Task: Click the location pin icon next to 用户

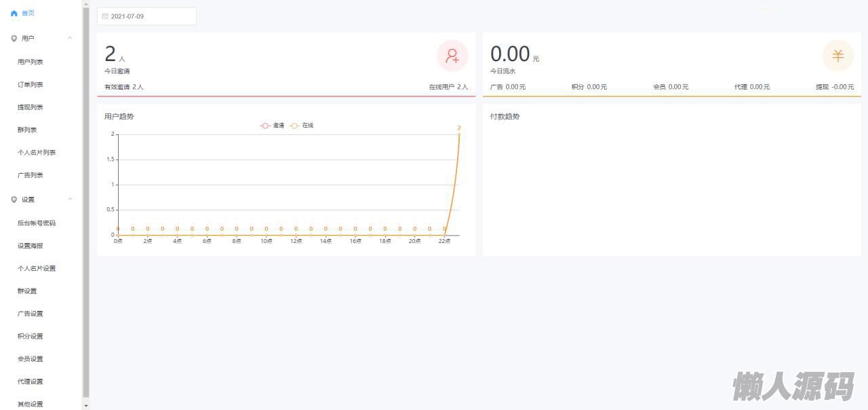Action: tap(14, 39)
